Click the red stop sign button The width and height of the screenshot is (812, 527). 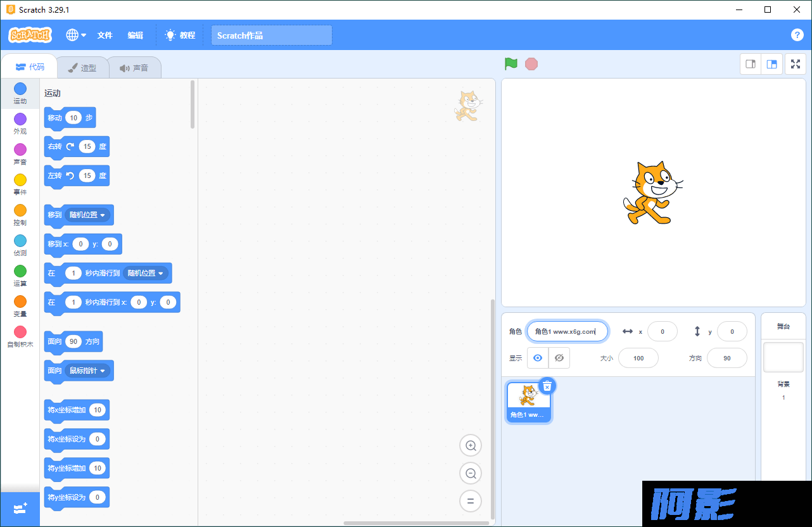pyautogui.click(x=531, y=64)
